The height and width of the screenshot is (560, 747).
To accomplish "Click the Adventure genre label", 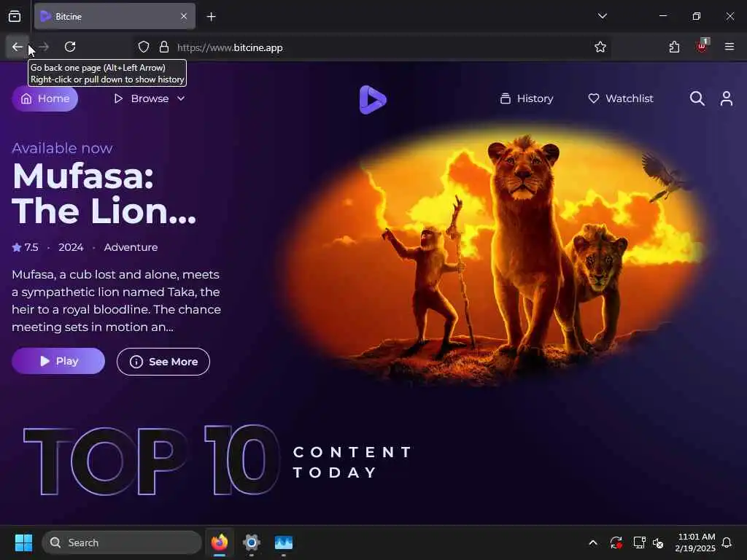I will pos(131,247).
